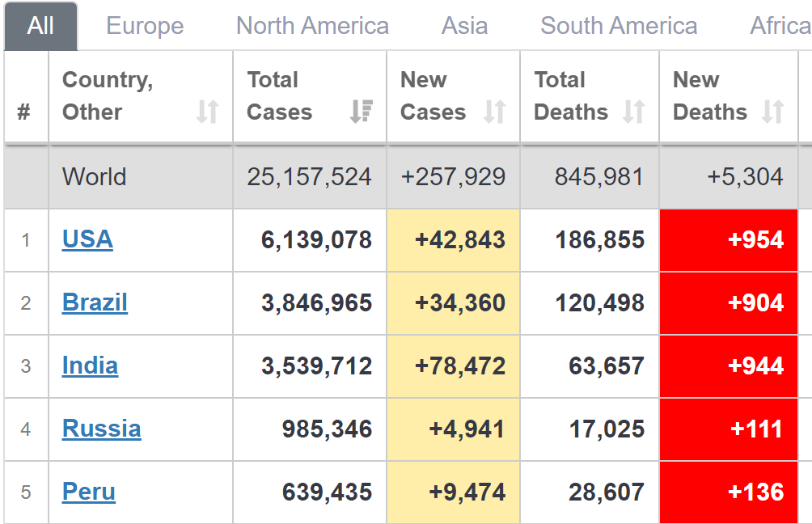Select Russia total cases 985,346
This screenshot has width=812, height=524.
327,429
